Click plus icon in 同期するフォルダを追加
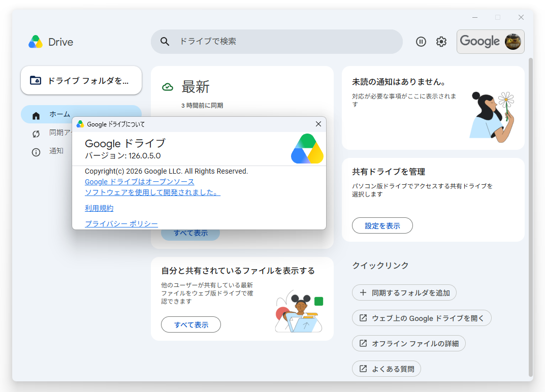Screen dimensions: 545x392 point(363,292)
